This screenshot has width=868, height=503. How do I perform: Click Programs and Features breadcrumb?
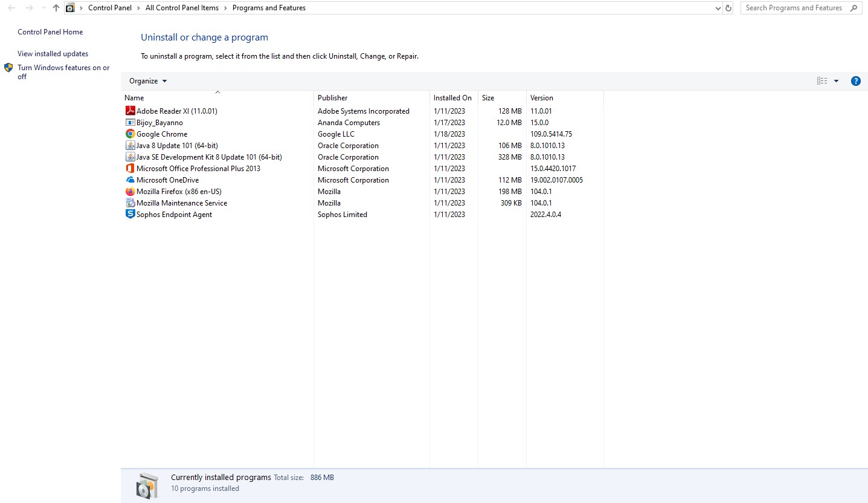coord(269,8)
